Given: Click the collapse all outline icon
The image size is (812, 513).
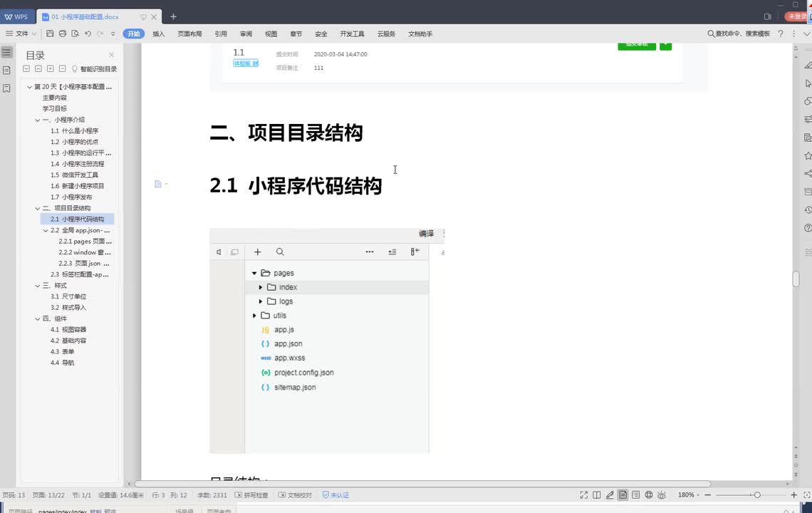Looking at the screenshot, I should click(x=26, y=68).
